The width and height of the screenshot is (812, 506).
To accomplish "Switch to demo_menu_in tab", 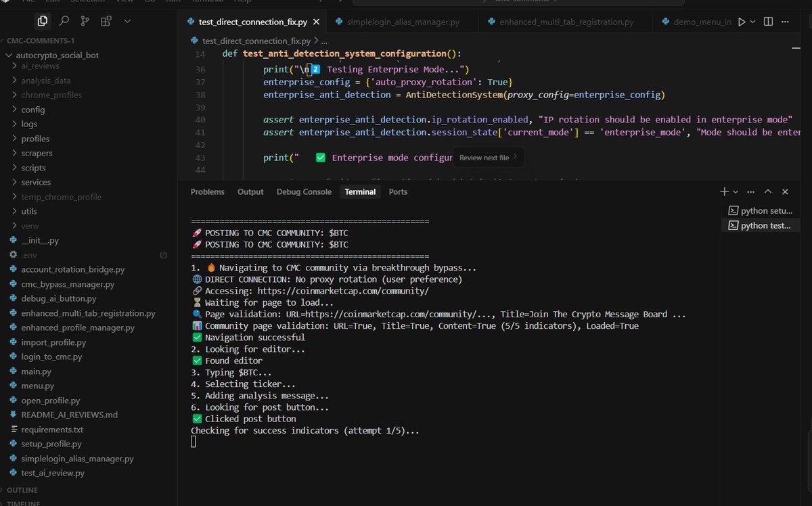I will pos(697,22).
